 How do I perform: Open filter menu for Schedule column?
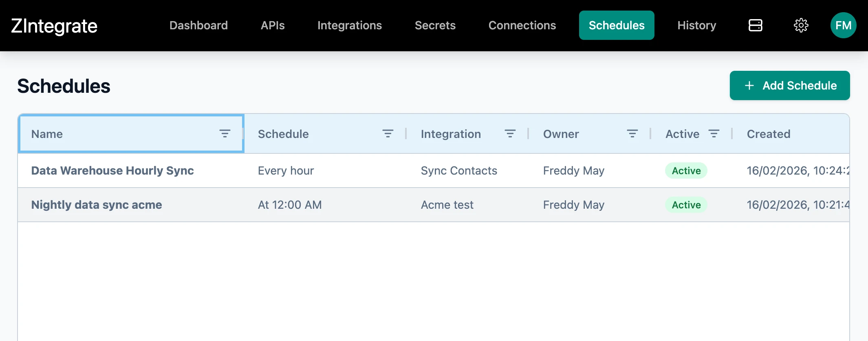pyautogui.click(x=388, y=133)
